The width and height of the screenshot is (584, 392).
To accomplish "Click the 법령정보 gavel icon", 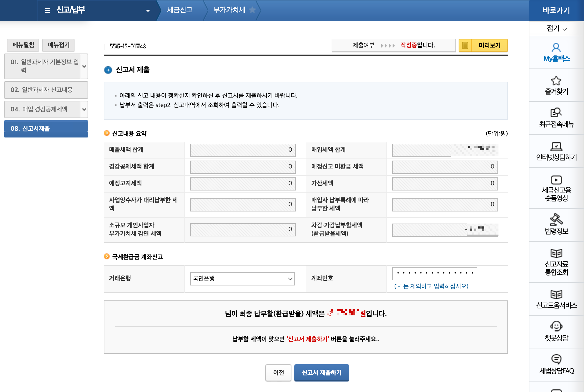I will coord(556,219).
